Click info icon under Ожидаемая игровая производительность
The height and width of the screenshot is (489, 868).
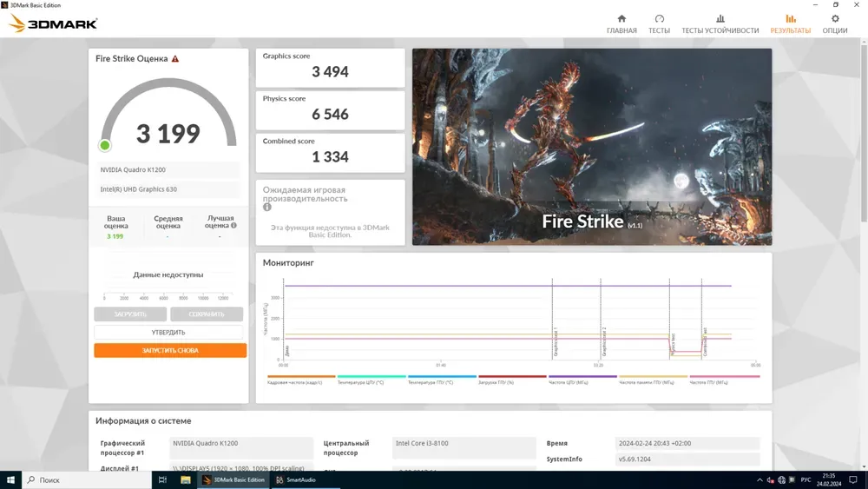click(267, 208)
